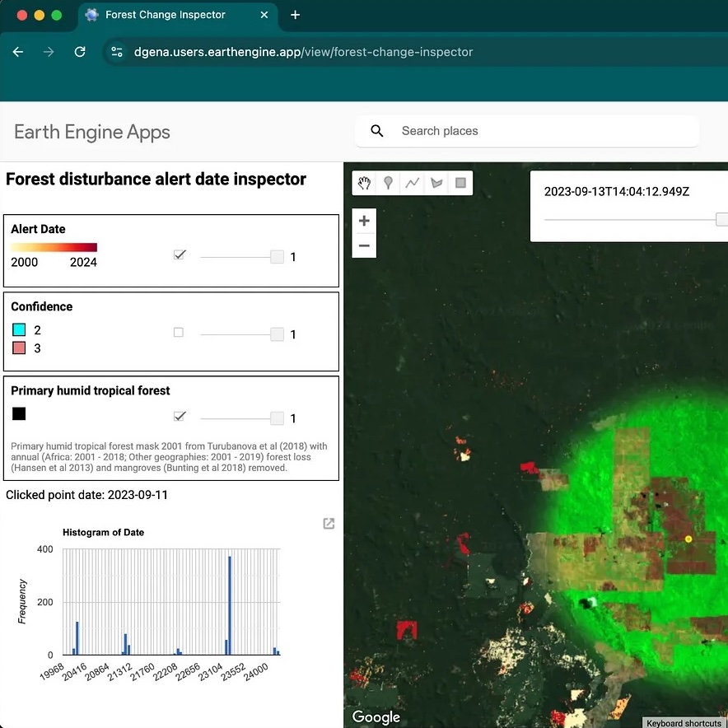Select the draw polygon shape tool

(x=436, y=183)
